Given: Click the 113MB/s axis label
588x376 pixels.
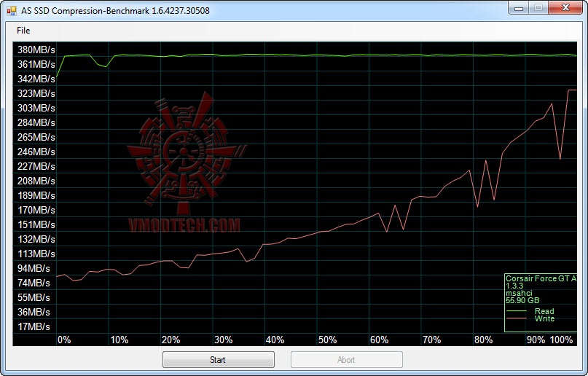Looking at the screenshot, I should pyautogui.click(x=36, y=254).
